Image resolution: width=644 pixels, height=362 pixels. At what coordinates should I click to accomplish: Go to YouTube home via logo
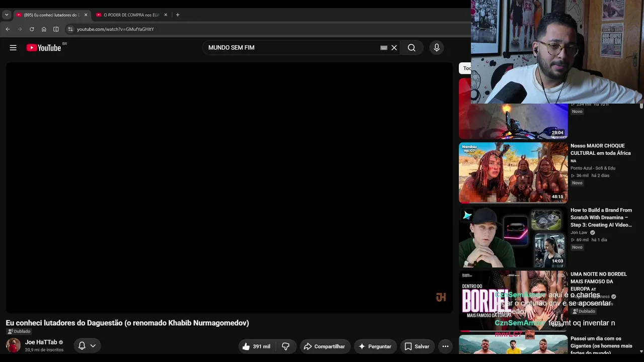click(x=44, y=48)
